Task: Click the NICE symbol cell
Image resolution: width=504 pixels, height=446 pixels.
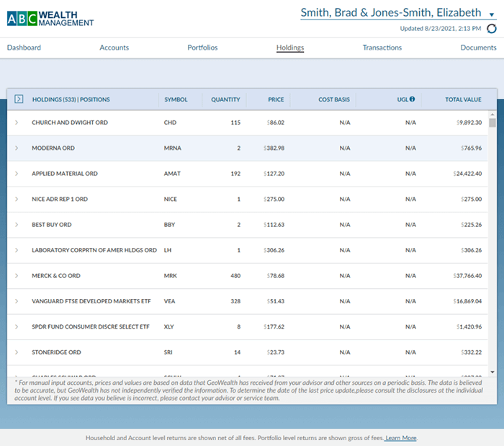Action: (171, 199)
